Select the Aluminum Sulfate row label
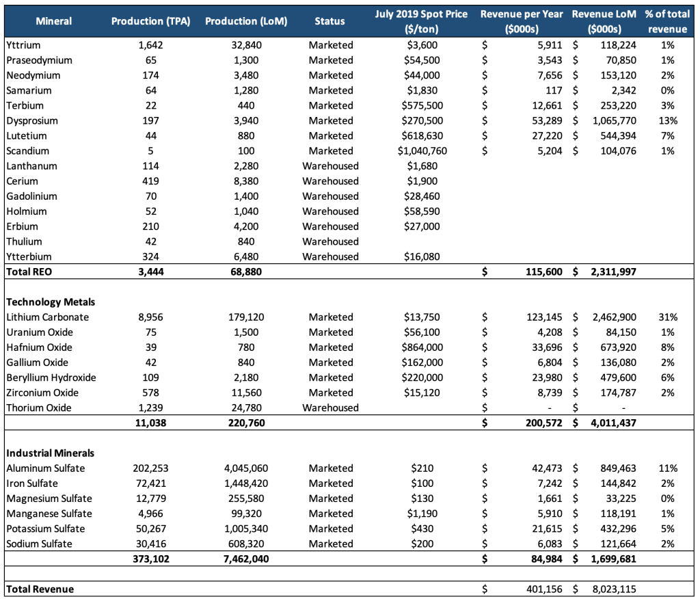 tap(45, 468)
